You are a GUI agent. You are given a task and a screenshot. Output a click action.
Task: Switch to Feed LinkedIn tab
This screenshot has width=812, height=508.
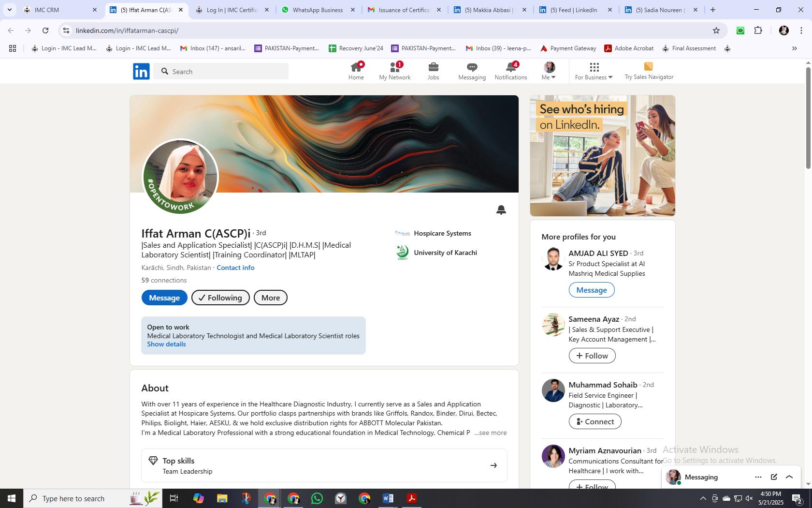(x=576, y=10)
